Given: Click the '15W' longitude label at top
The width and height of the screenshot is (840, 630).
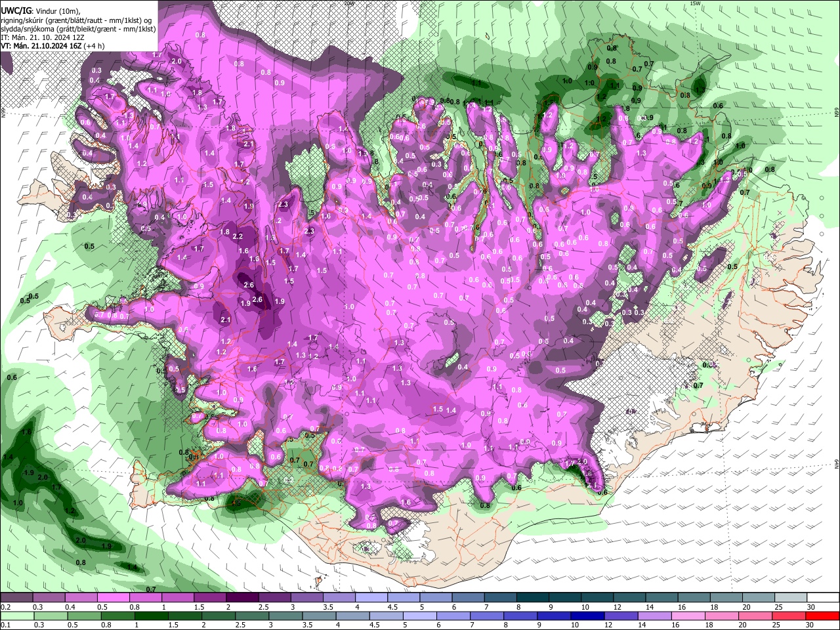Looking at the screenshot, I should coord(696,3).
